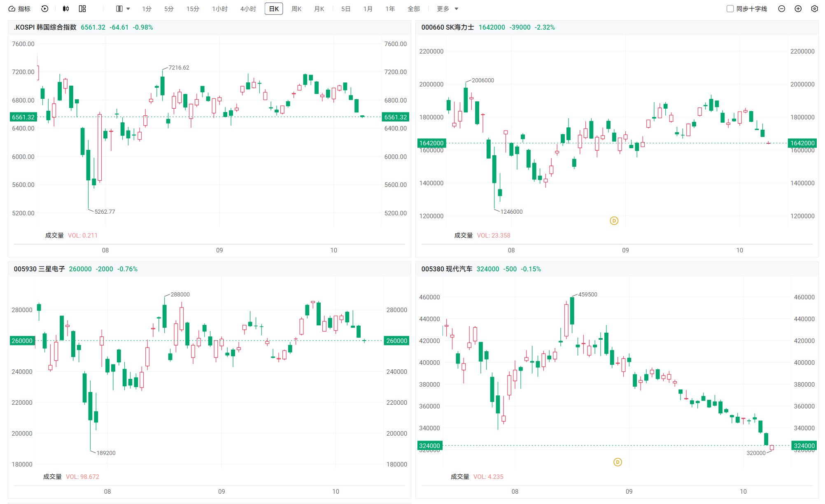Click the .KOSPI 韩国综合指数 title
Viewport: 825px width, 504px height.
[45, 27]
